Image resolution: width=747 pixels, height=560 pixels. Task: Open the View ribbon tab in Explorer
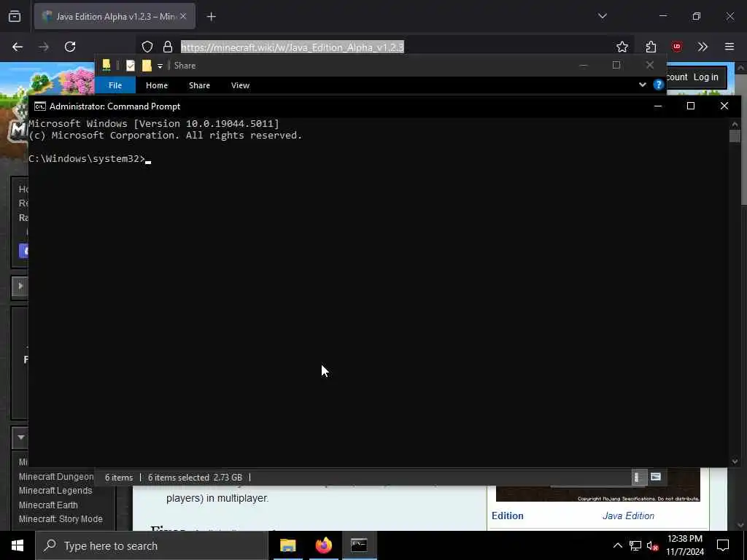pyautogui.click(x=240, y=85)
